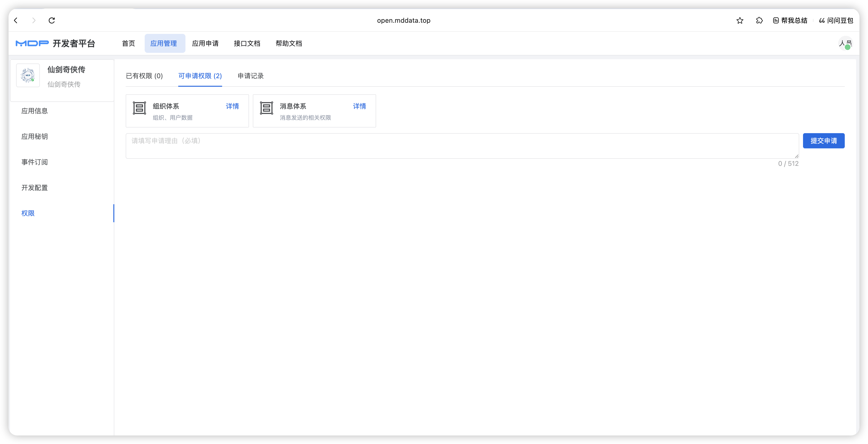Click the 仙剑奇侠传 app name heading
Viewport: 868px width, 444px height.
tap(66, 69)
